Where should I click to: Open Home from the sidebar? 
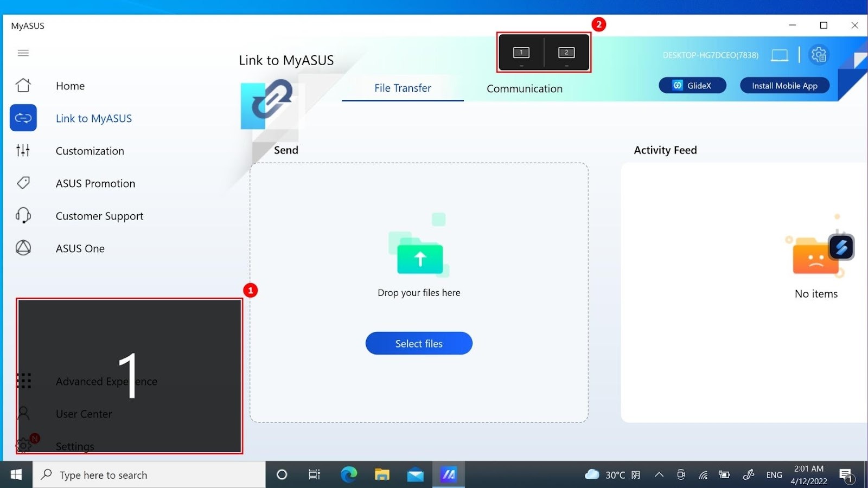(x=70, y=86)
